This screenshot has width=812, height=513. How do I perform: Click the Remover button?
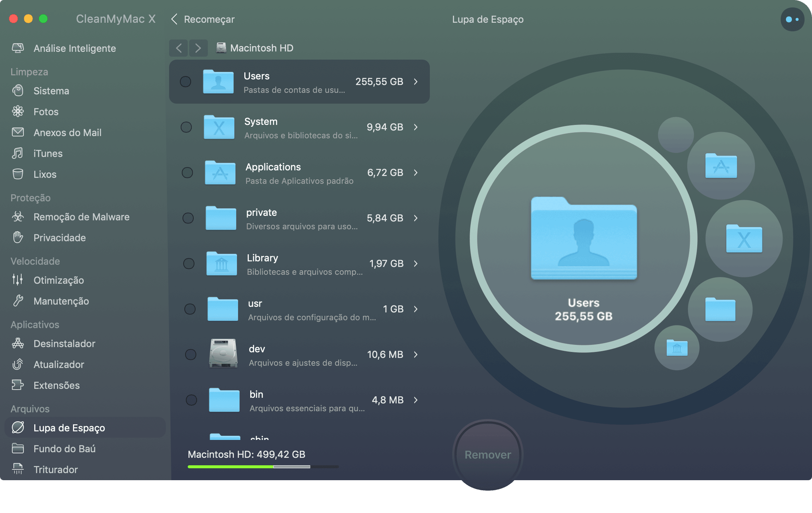[488, 455]
